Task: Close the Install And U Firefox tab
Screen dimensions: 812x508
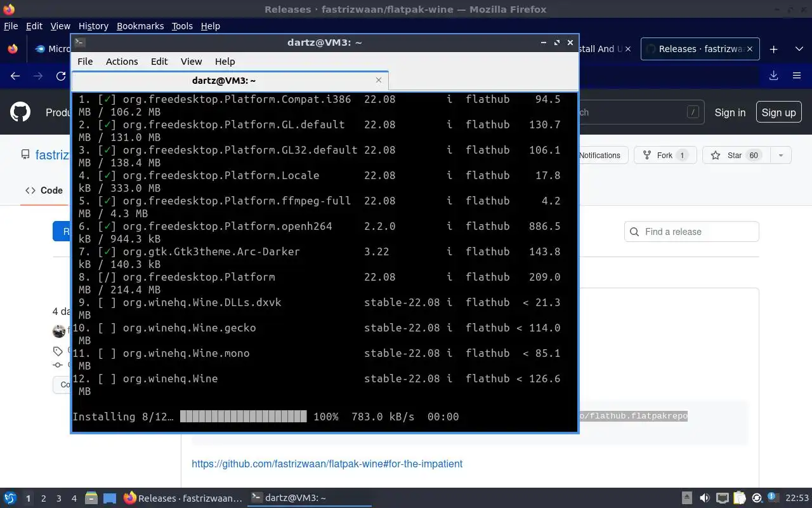Action: click(x=628, y=49)
